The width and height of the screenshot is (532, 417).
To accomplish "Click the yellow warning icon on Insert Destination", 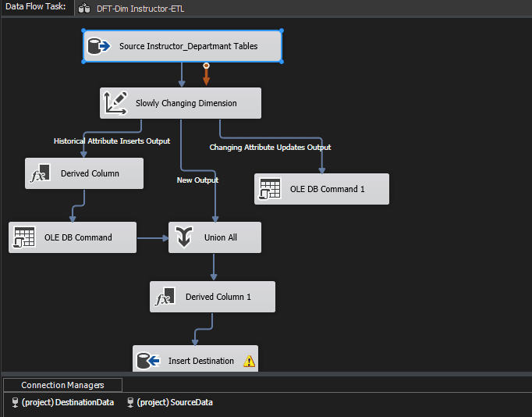I will pyautogui.click(x=249, y=361).
